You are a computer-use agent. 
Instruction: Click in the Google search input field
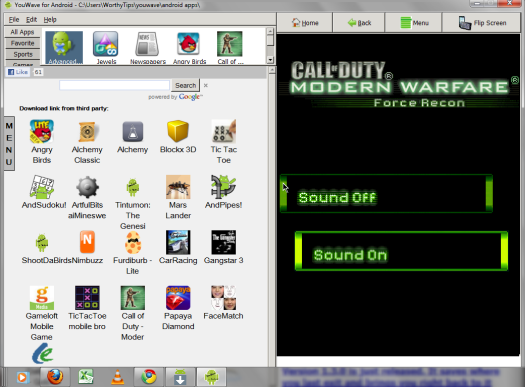pyautogui.click(x=115, y=85)
